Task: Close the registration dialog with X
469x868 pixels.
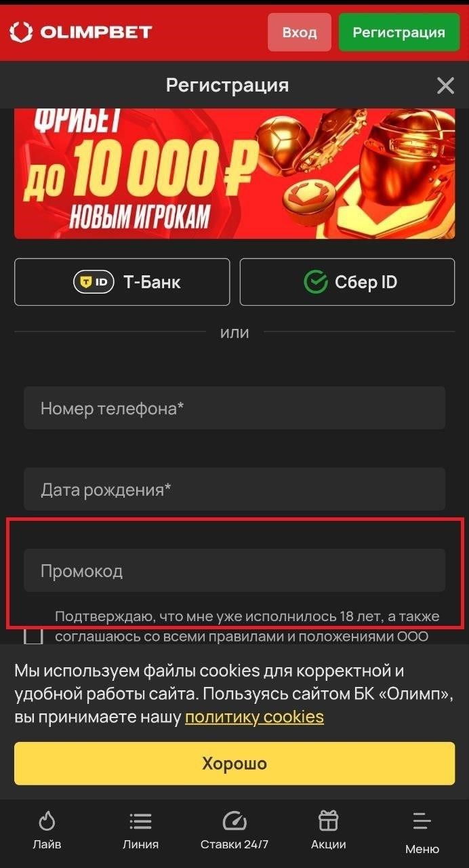Action: tap(445, 85)
